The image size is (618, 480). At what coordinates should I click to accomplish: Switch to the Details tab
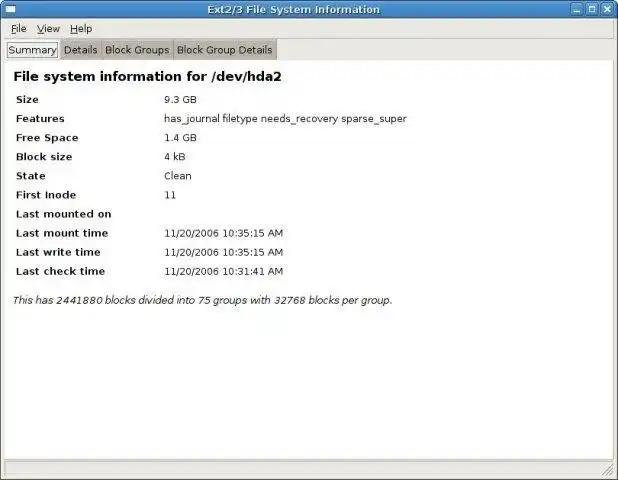tap(81, 50)
